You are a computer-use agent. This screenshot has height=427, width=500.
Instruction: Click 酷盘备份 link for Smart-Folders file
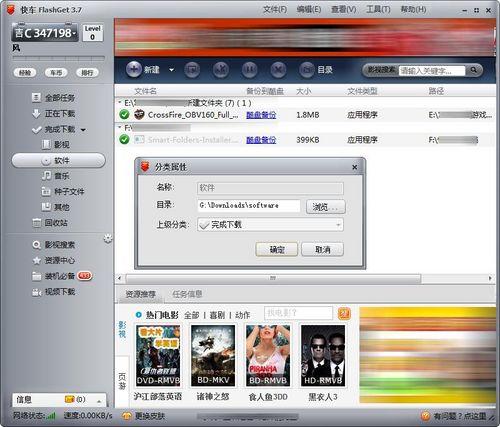tap(261, 140)
